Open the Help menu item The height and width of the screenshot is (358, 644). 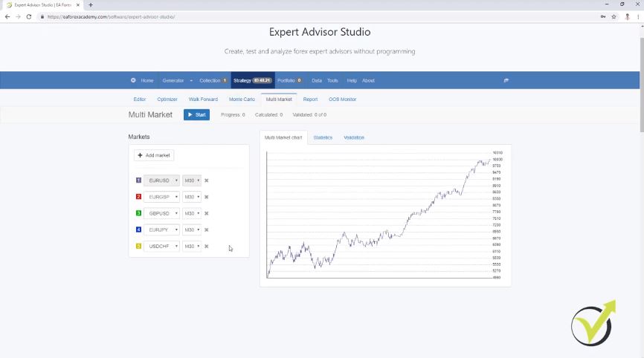(352, 81)
